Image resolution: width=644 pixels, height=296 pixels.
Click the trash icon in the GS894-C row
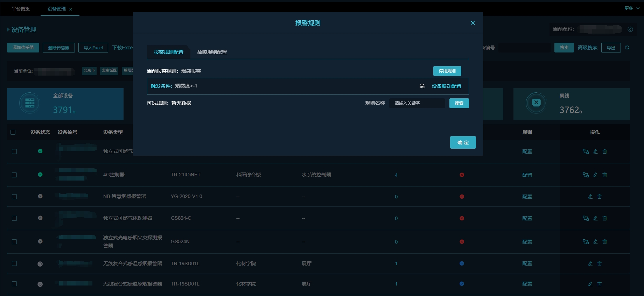[604, 218]
